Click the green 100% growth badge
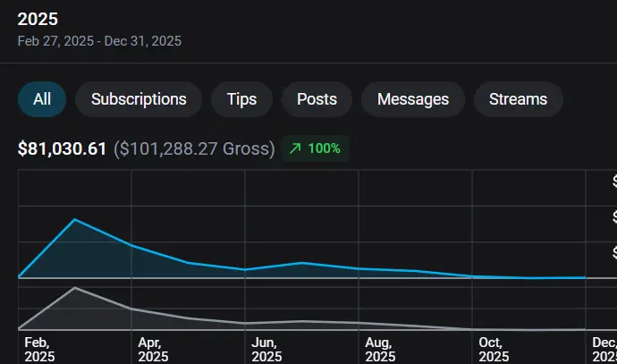617x364 pixels. click(315, 148)
